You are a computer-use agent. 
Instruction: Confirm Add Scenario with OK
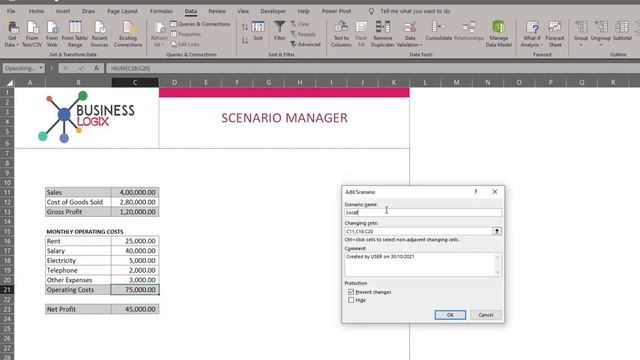[x=450, y=315]
